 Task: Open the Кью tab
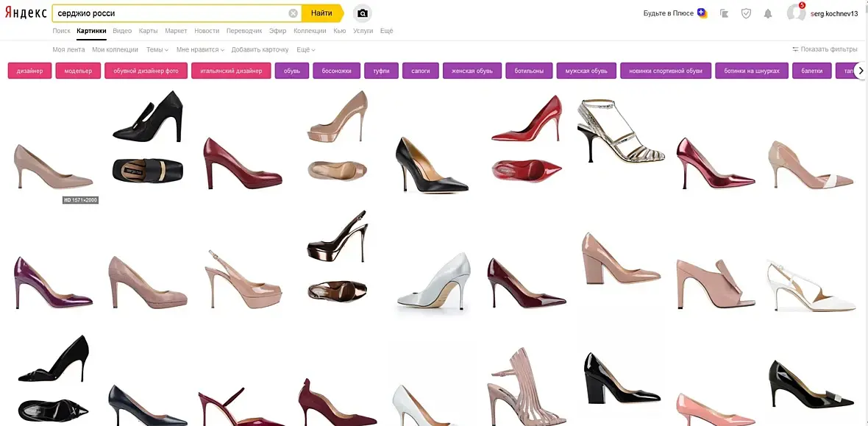coord(340,31)
